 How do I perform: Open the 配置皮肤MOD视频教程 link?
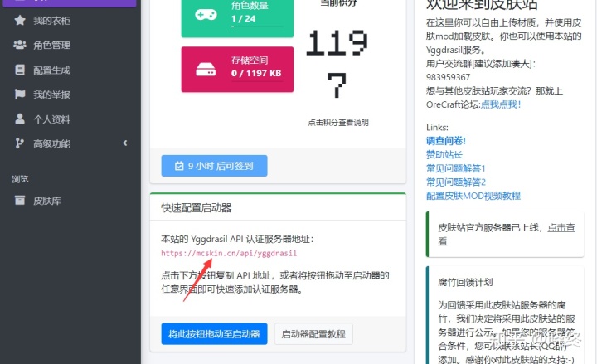click(x=473, y=196)
